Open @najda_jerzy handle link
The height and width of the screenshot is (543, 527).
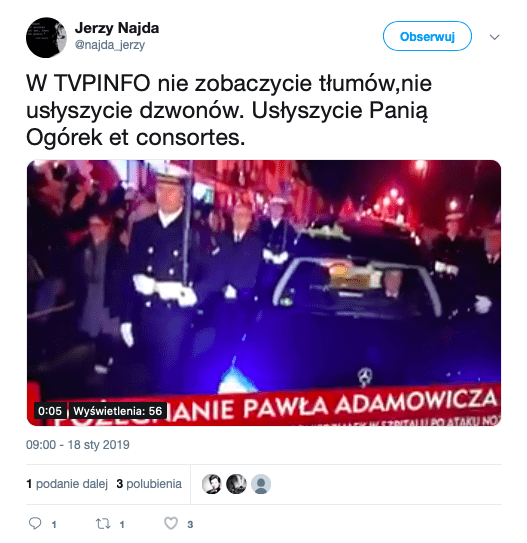click(x=110, y=45)
